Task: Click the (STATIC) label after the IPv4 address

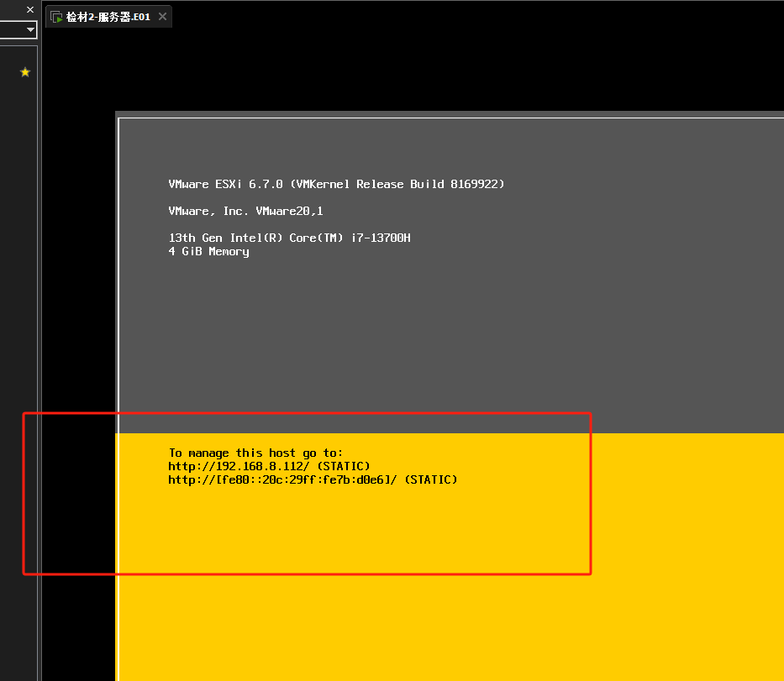Action: pos(344,466)
